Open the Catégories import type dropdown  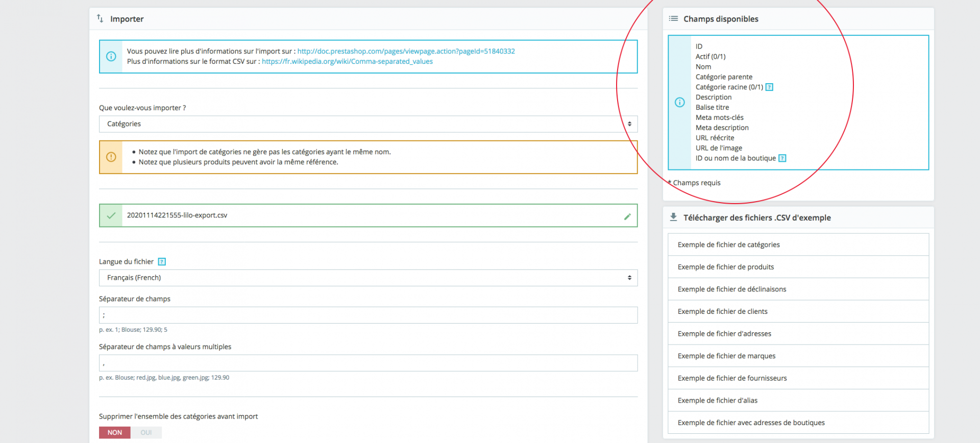click(368, 124)
